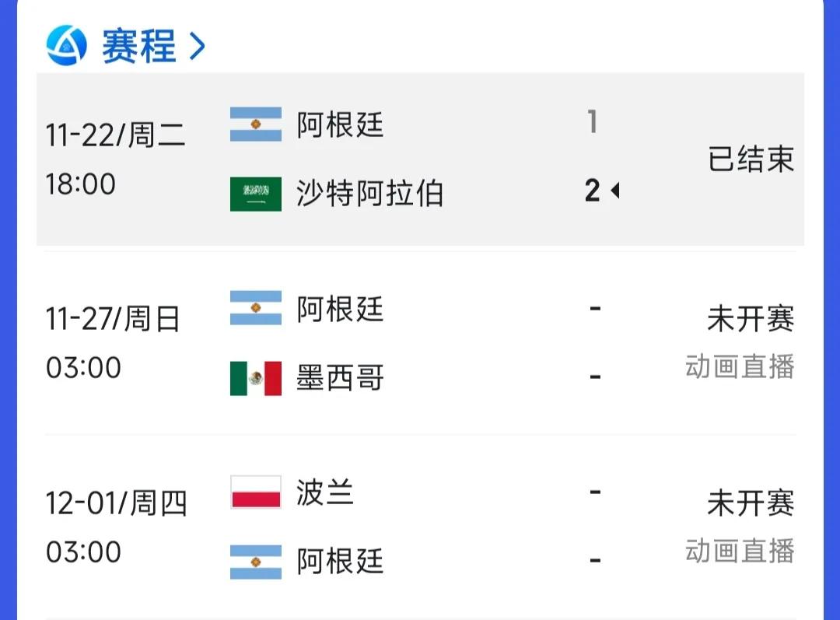840x620 pixels.
Task: Click winner arrow beside score 2
Action: [x=615, y=191]
